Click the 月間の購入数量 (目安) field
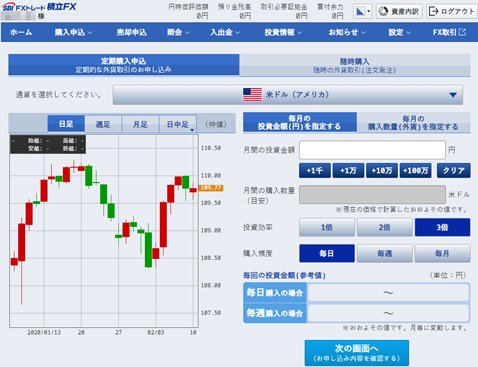 click(372, 194)
